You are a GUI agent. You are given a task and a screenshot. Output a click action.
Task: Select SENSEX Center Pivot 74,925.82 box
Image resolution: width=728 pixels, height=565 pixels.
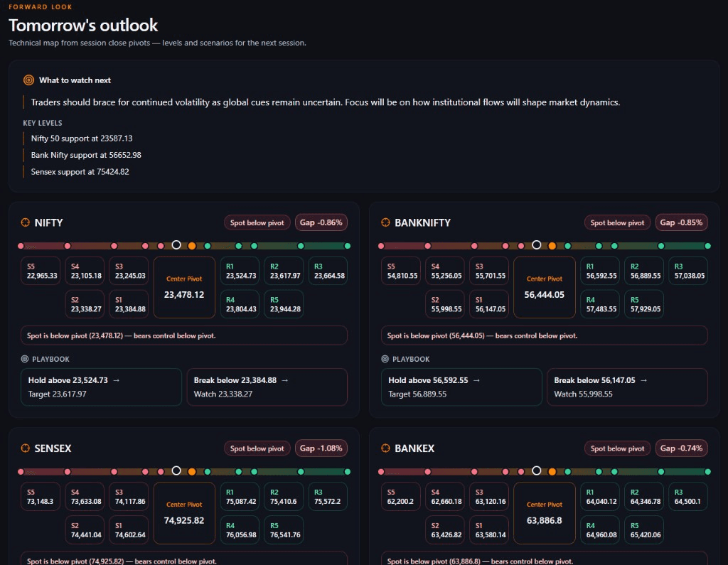[x=184, y=513]
